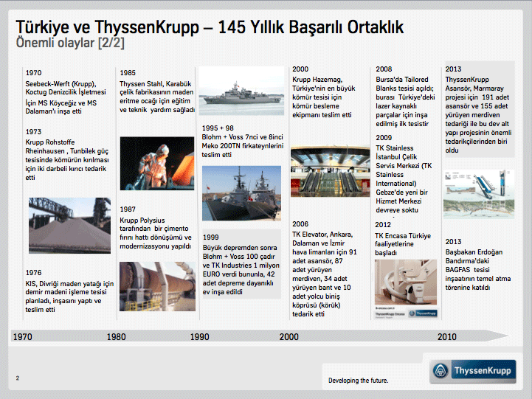
Task: Select the escalators mall photo
Action: pyautogui.click(x=330, y=171)
